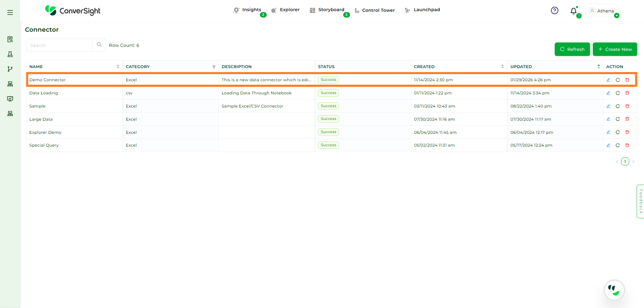Viewport: 644px width, 308px height.
Task: Open the chat assistant bubble icon
Action: 614,290
